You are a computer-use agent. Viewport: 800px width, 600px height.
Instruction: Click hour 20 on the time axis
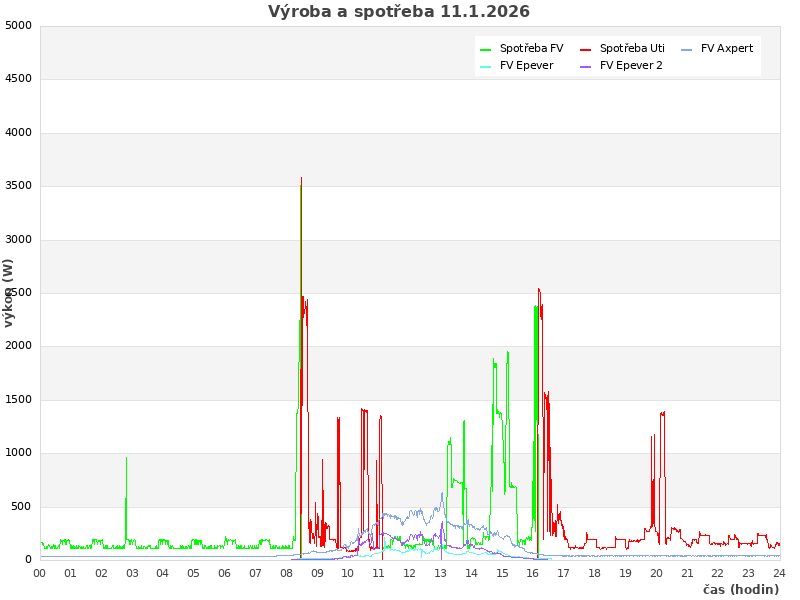656,573
